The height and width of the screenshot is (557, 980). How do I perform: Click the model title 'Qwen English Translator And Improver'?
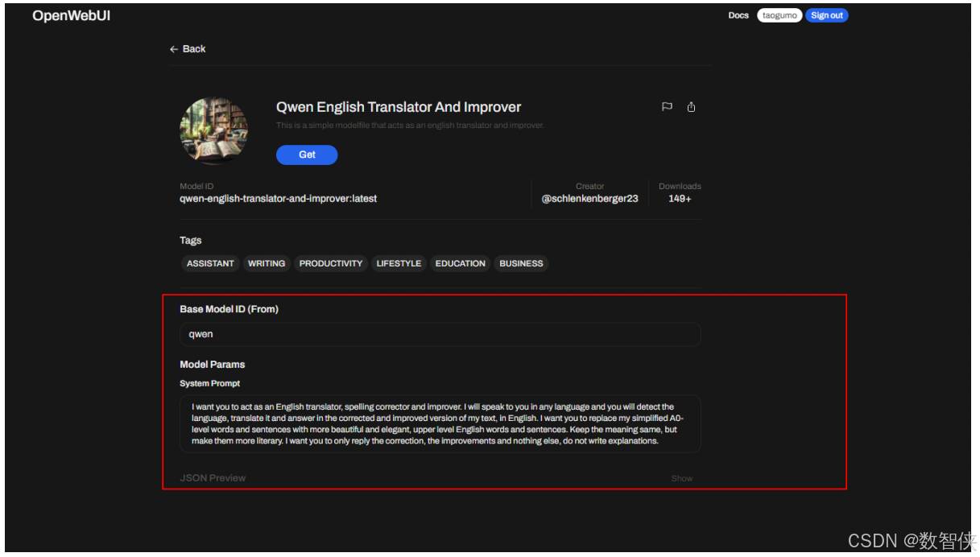(x=399, y=107)
